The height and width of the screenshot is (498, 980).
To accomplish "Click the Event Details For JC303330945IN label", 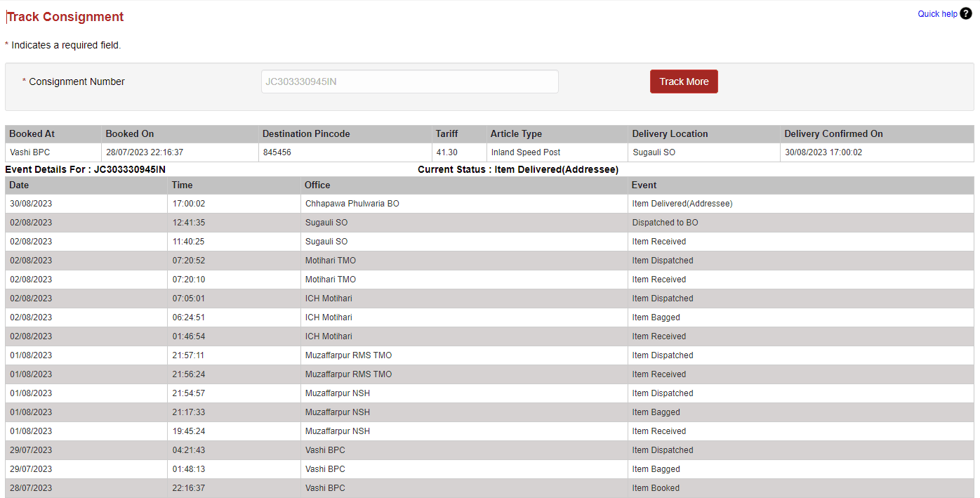I will (86, 170).
